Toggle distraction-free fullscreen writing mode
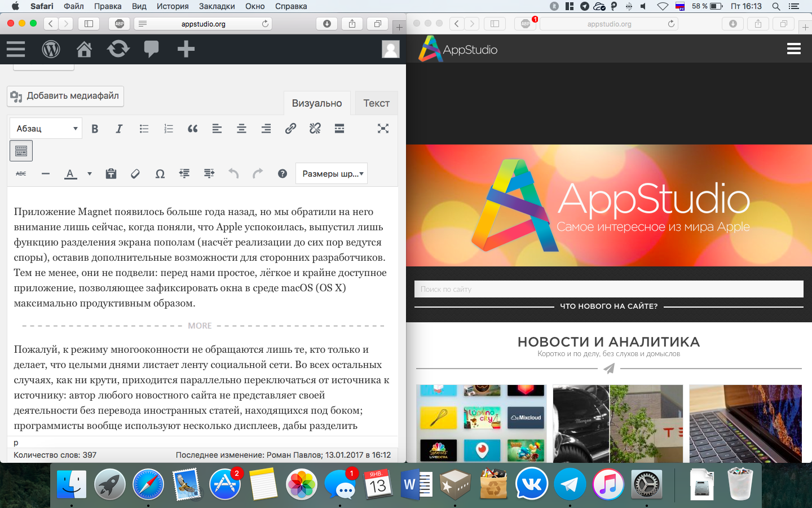 click(x=383, y=129)
